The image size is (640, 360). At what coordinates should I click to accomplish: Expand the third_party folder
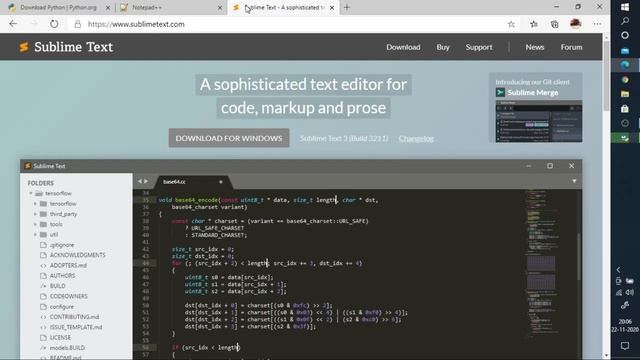coord(36,214)
